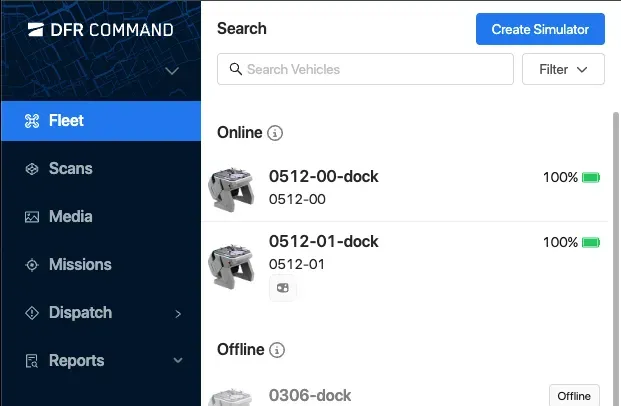Open the Filter dropdown

(x=563, y=70)
